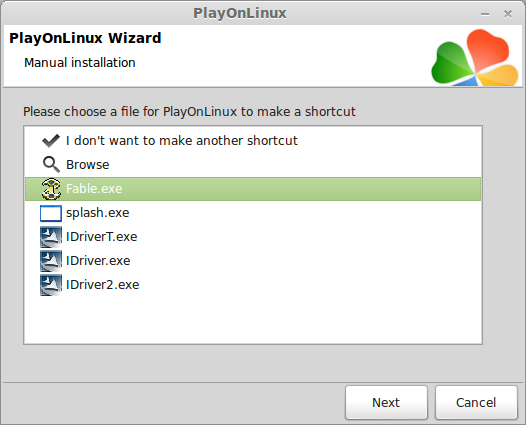Pick IDriver.exe from the list
526x425 pixels.
(x=253, y=261)
